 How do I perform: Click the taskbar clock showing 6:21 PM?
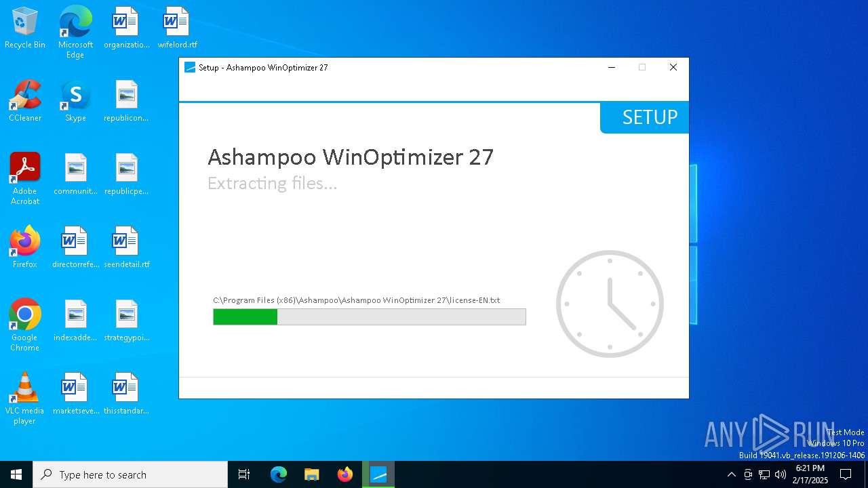click(x=810, y=474)
